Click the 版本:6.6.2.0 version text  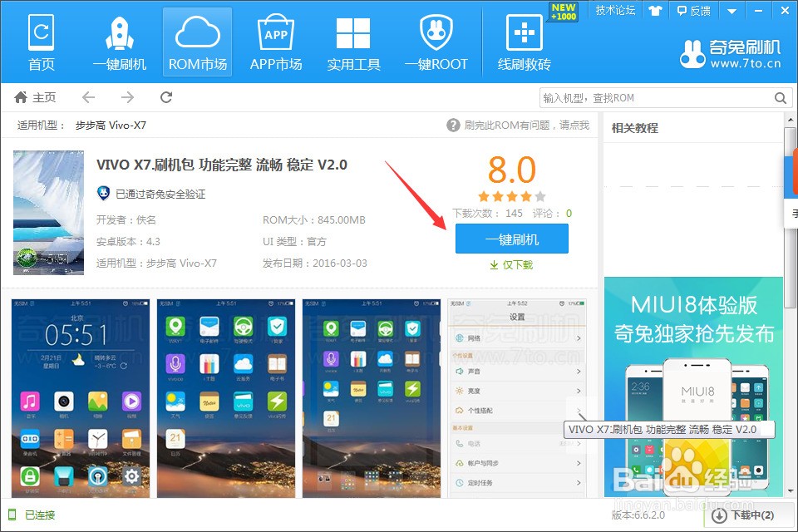[x=638, y=515]
